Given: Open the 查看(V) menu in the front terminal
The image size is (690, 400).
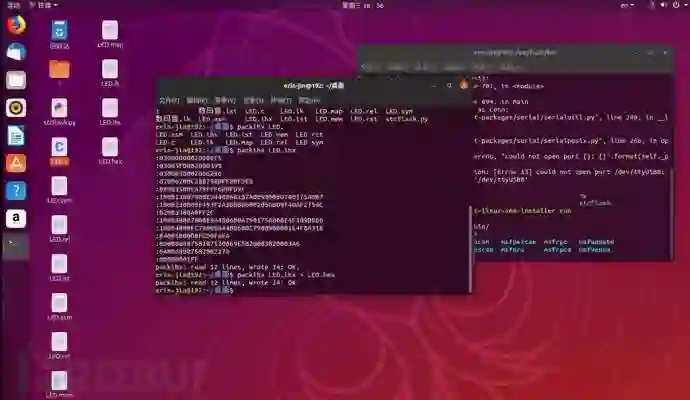Looking at the screenshot, I should click(x=225, y=100).
